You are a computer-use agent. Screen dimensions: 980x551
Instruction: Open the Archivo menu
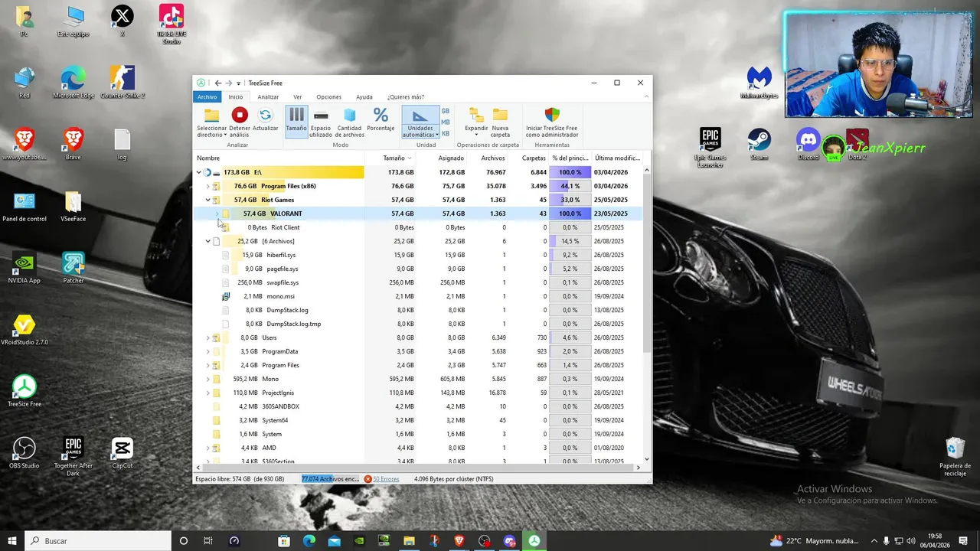pyautogui.click(x=207, y=97)
